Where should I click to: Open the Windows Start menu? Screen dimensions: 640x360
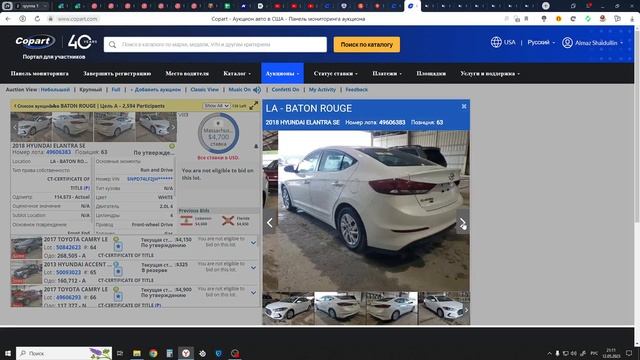[x=7, y=353]
